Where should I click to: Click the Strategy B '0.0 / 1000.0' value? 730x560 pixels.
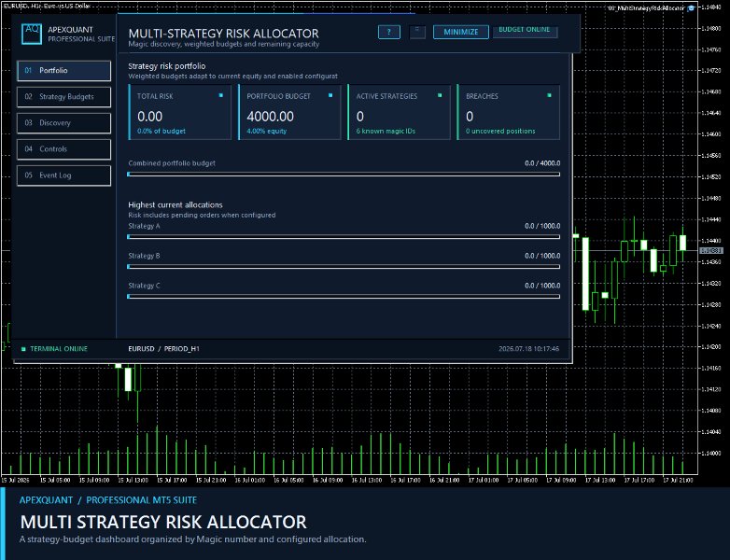pos(542,256)
